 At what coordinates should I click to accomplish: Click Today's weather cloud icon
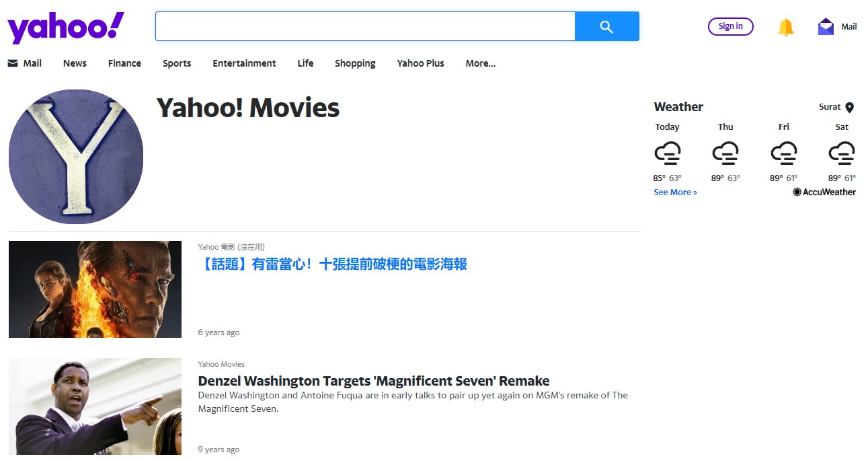(x=667, y=153)
